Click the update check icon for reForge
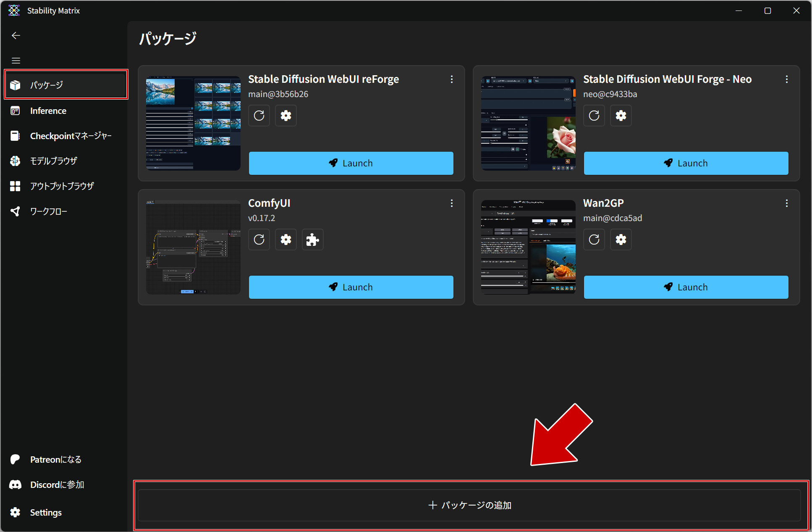 [259, 116]
